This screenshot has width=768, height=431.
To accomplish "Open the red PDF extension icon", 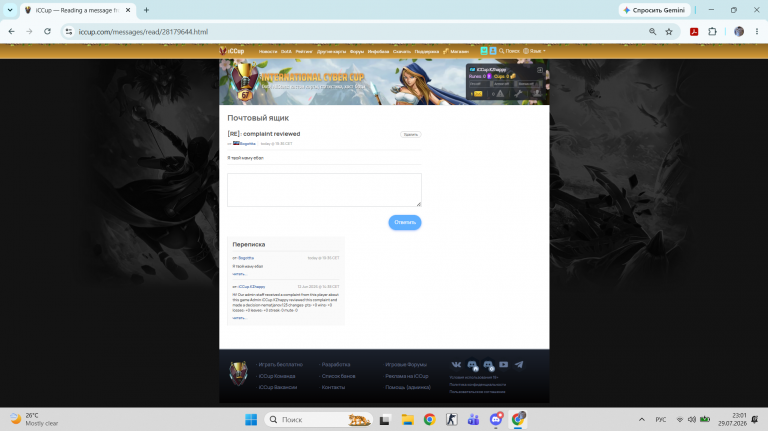I will (694, 31).
